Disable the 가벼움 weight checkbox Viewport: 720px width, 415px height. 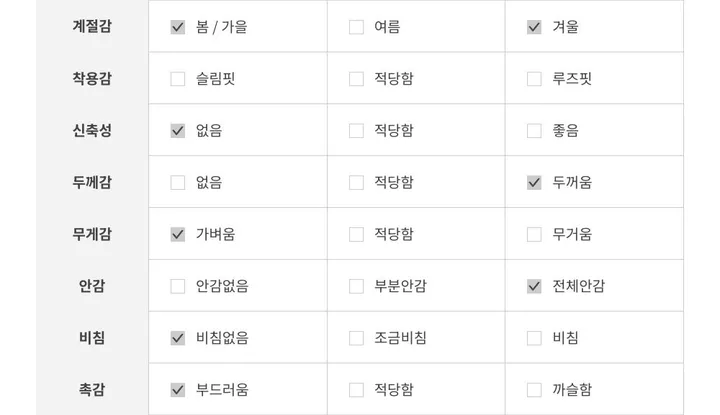(178, 234)
